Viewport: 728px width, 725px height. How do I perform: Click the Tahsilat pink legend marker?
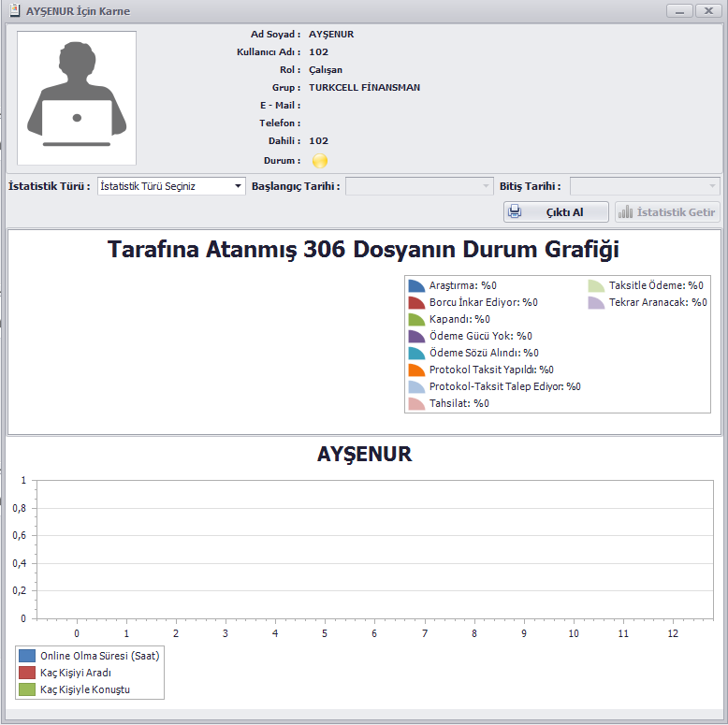point(416,403)
